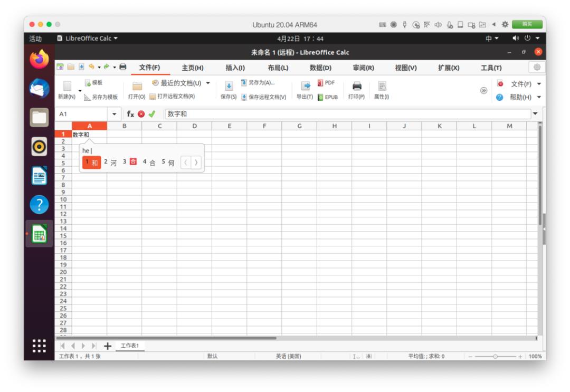This screenshot has height=392, width=570.
Task: Open Firefox from the Ubuntu dock
Action: pos(39,59)
